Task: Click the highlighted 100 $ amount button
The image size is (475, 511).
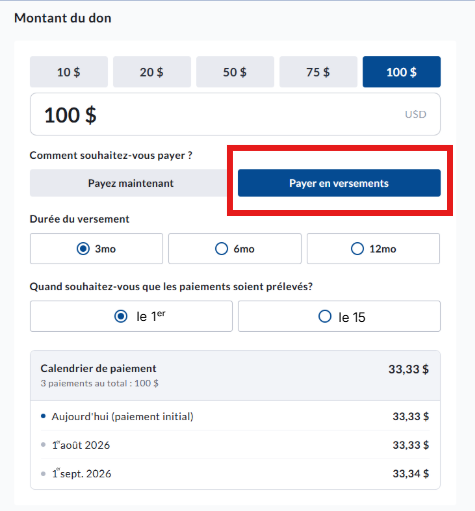Action: pos(402,72)
